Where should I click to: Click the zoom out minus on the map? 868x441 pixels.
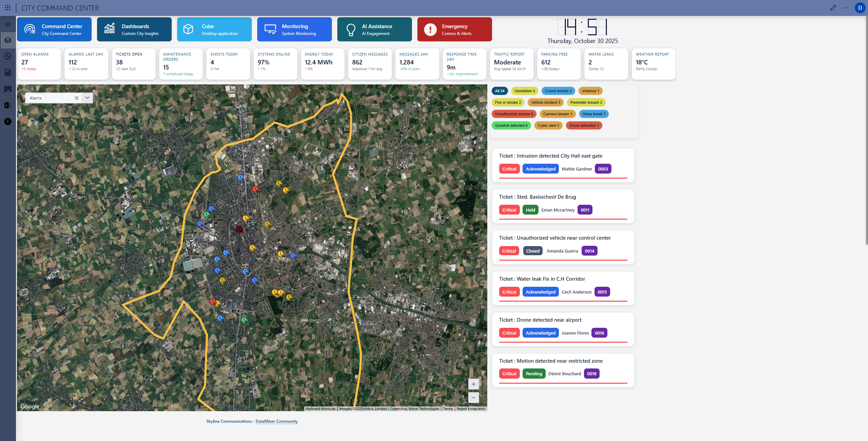click(x=473, y=398)
